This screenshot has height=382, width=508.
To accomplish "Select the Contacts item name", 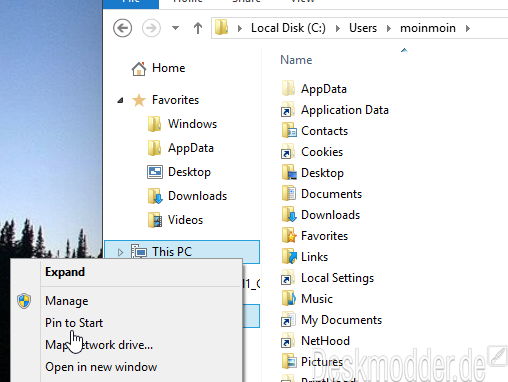I will pyautogui.click(x=324, y=131).
